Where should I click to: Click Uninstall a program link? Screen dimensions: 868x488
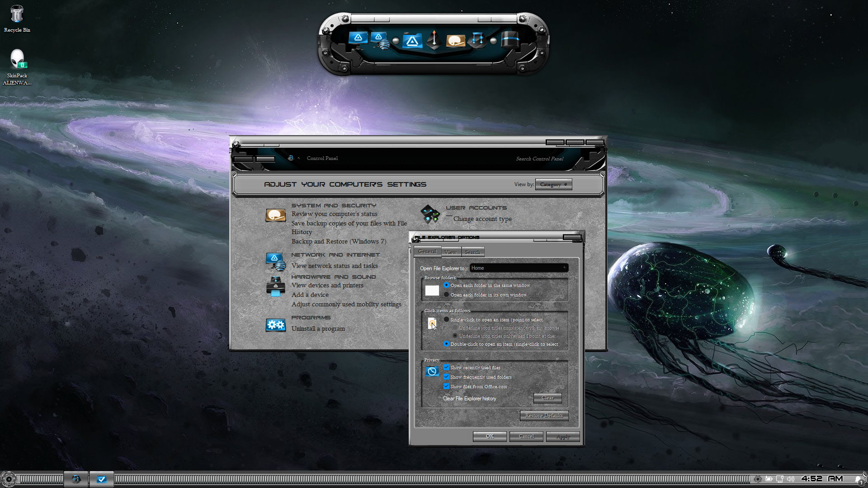[x=318, y=328]
